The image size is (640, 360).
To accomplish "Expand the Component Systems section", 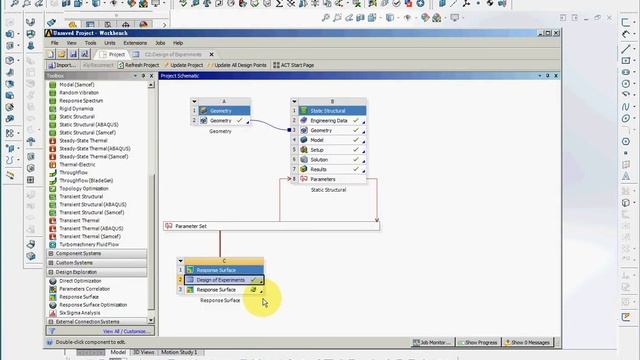I will (51, 253).
